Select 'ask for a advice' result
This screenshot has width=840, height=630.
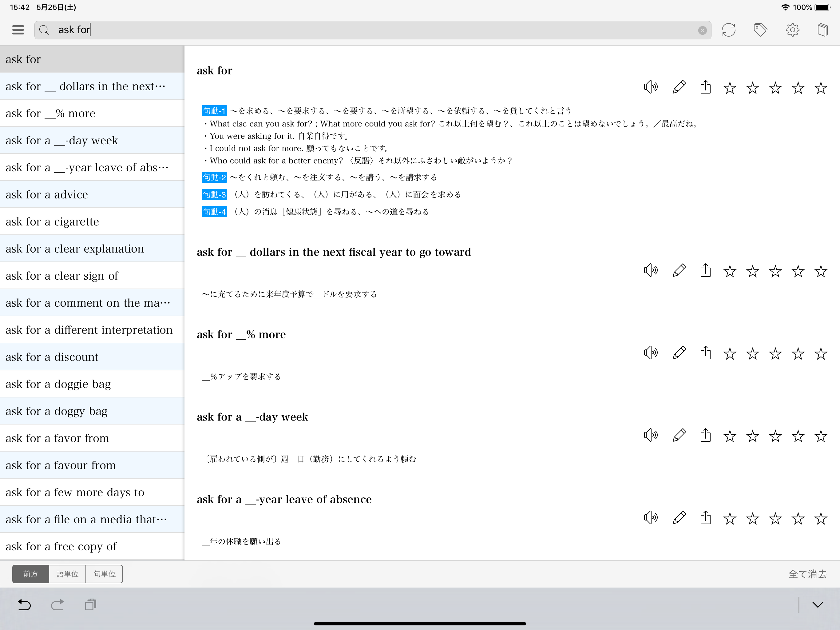click(x=92, y=194)
